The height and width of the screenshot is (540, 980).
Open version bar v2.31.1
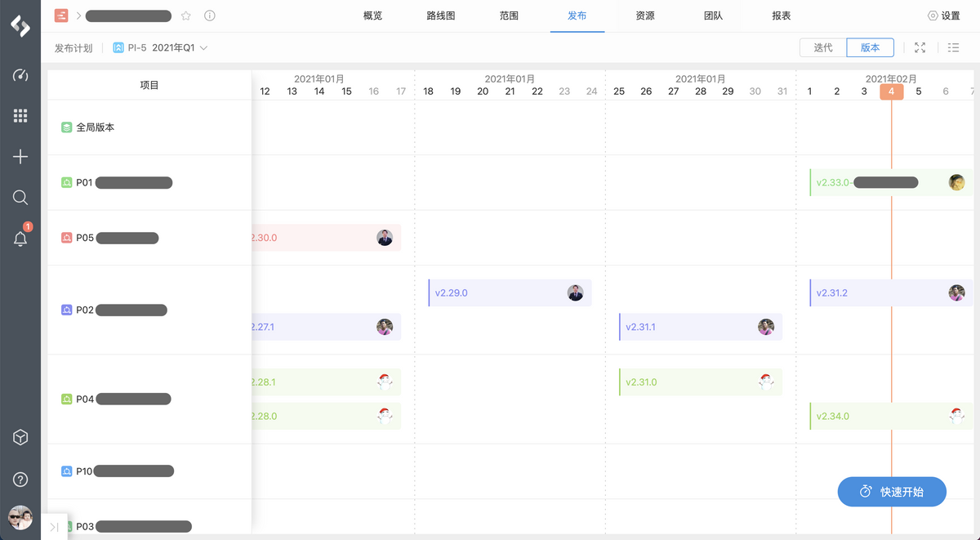click(701, 327)
